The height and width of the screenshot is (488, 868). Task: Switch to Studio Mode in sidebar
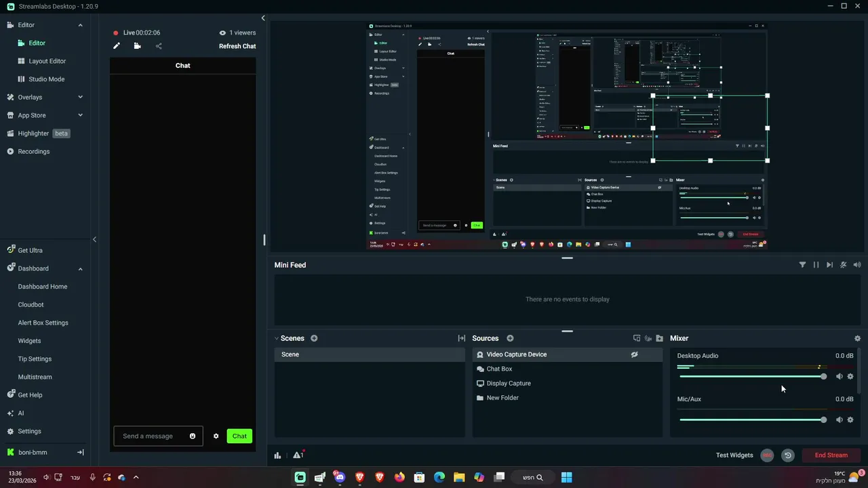click(46, 79)
